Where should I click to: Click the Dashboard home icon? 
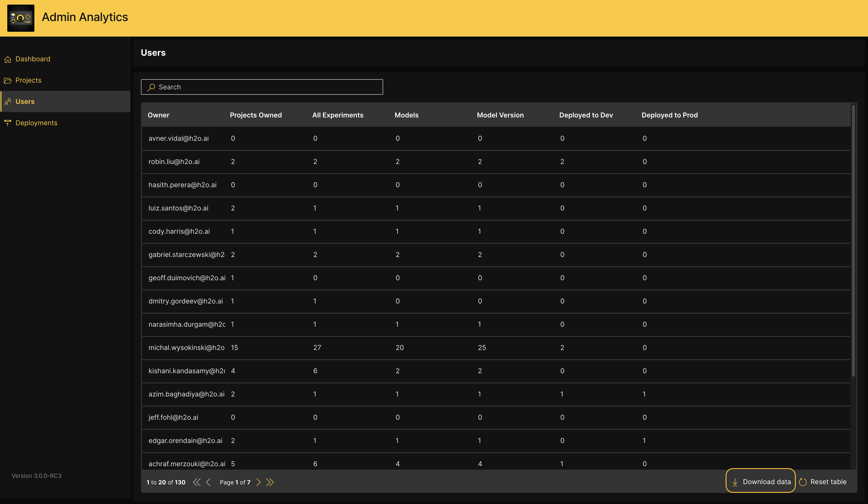tap(8, 59)
